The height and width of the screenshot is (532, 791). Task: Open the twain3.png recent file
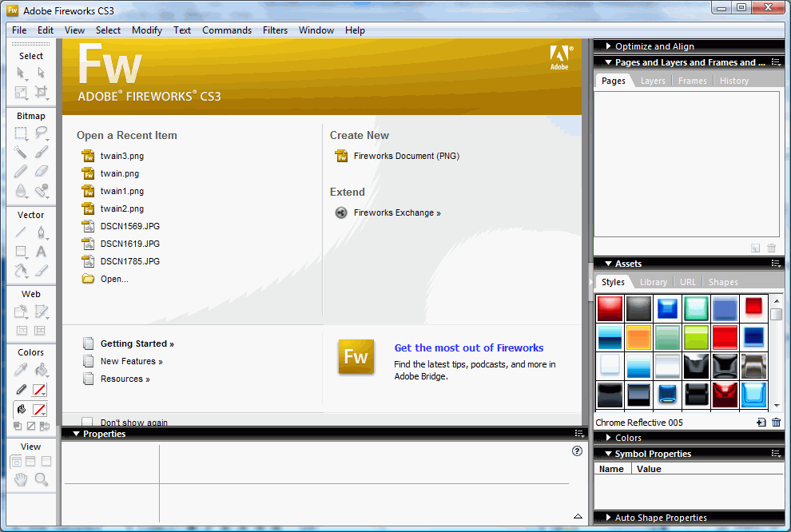[122, 156]
